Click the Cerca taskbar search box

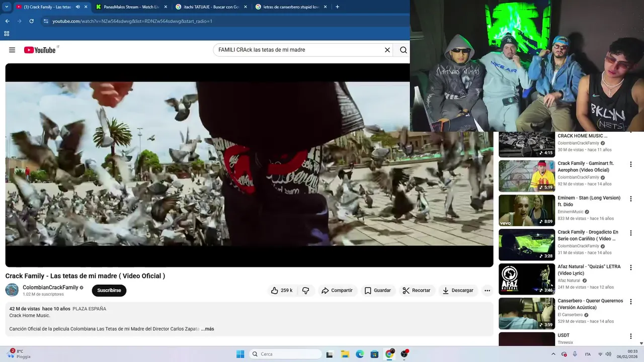[285, 354]
